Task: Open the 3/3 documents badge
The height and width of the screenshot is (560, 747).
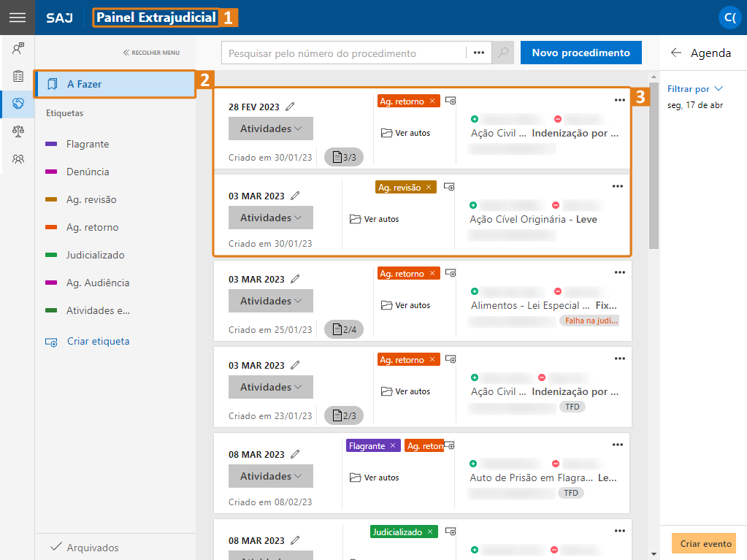Action: point(344,157)
